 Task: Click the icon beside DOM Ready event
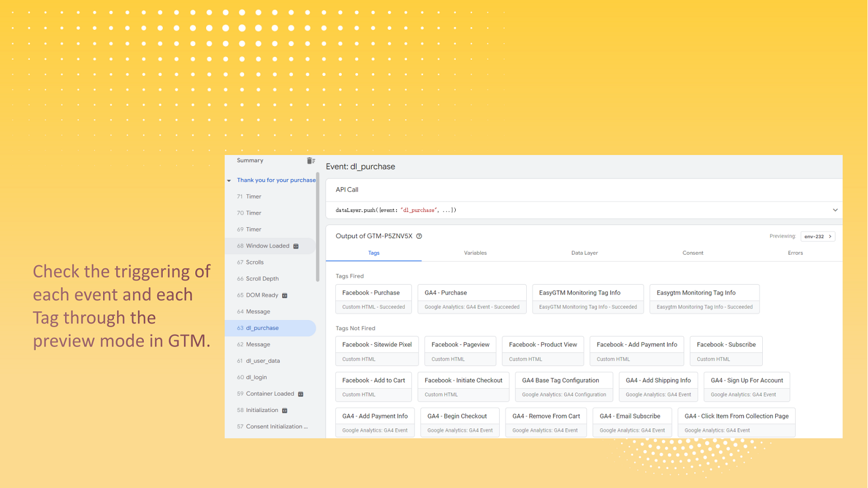pos(285,296)
